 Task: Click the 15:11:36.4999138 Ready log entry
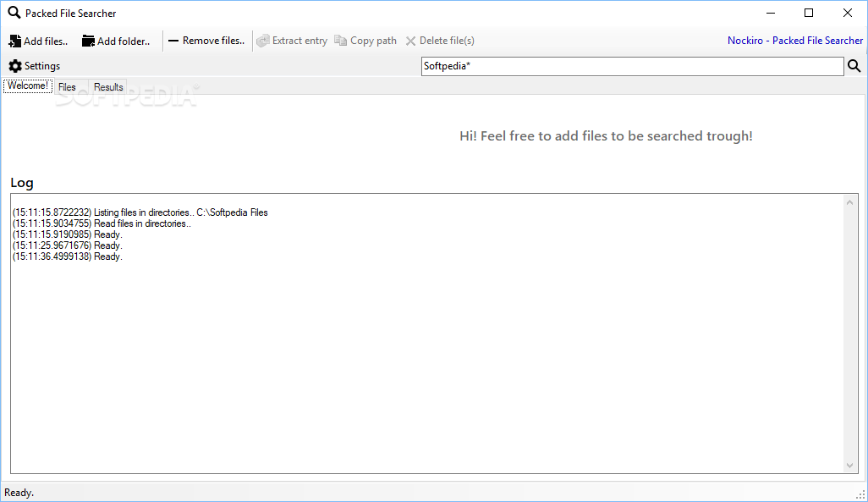point(68,257)
